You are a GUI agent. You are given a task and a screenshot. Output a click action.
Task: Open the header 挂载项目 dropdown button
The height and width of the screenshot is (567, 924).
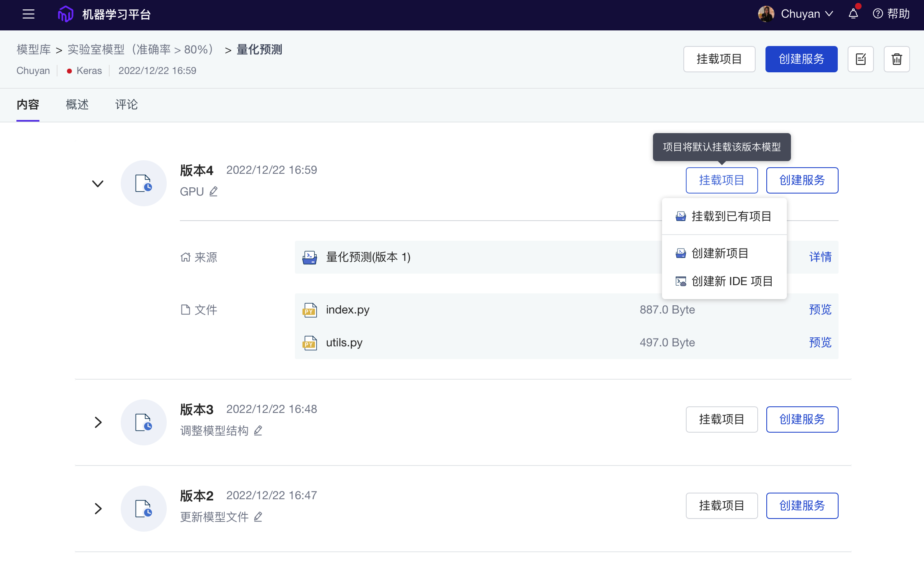coord(719,59)
